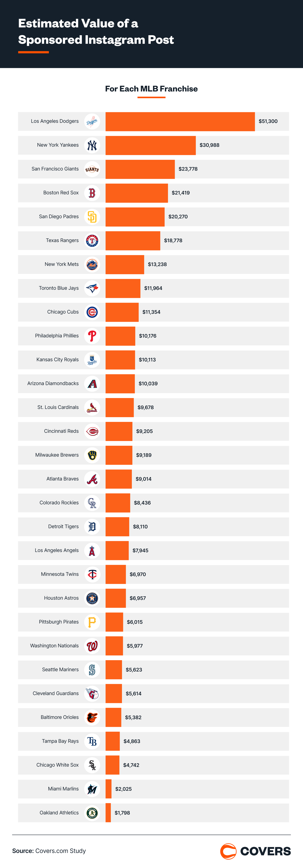Click the For Each MLB Franchise heading
Image resolution: width=303 pixels, height=868 pixels.
pyautogui.click(x=151, y=89)
